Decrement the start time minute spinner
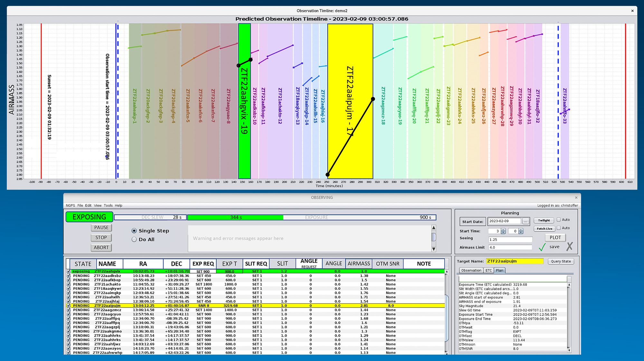644x361 pixels. [x=521, y=233]
